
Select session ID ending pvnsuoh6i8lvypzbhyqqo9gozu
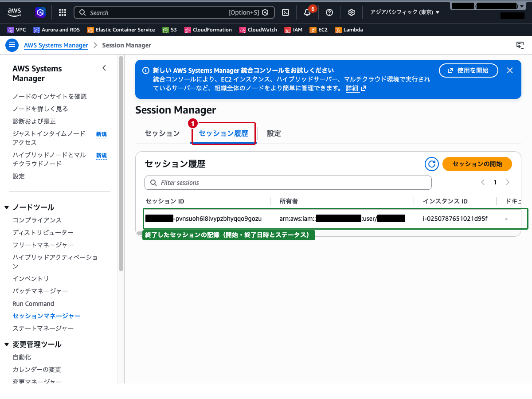click(x=203, y=219)
